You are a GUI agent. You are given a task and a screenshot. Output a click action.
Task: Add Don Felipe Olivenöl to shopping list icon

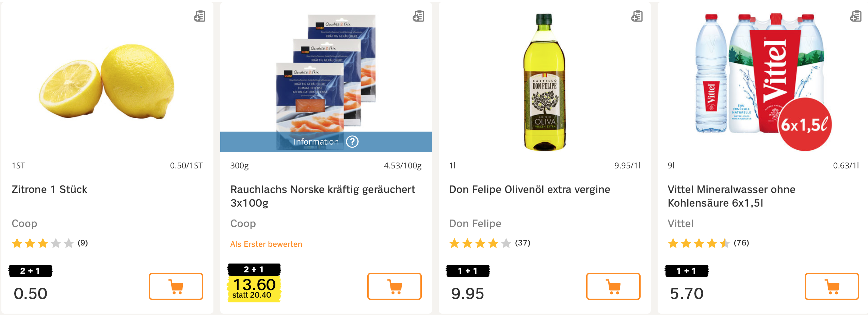[637, 16]
